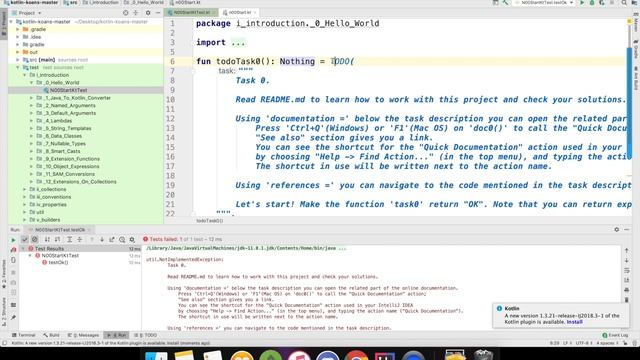Click the green Run button in top toolbar
The image size is (640, 360).
point(582,3)
